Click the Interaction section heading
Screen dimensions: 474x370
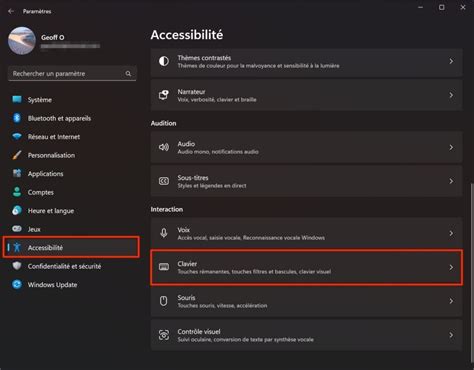pyautogui.click(x=167, y=209)
